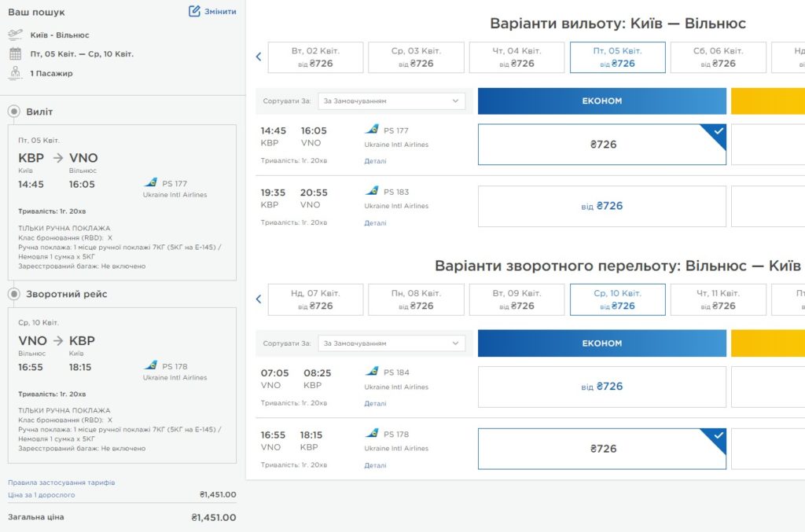This screenshot has width=805, height=532.
Task: Click the airline logo beside PS 184 flight
Action: (372, 371)
